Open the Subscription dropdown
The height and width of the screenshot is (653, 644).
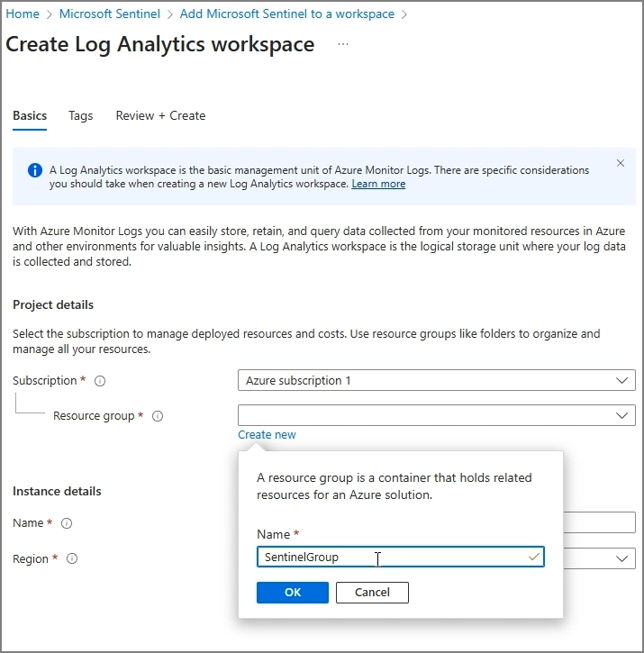coord(437,380)
